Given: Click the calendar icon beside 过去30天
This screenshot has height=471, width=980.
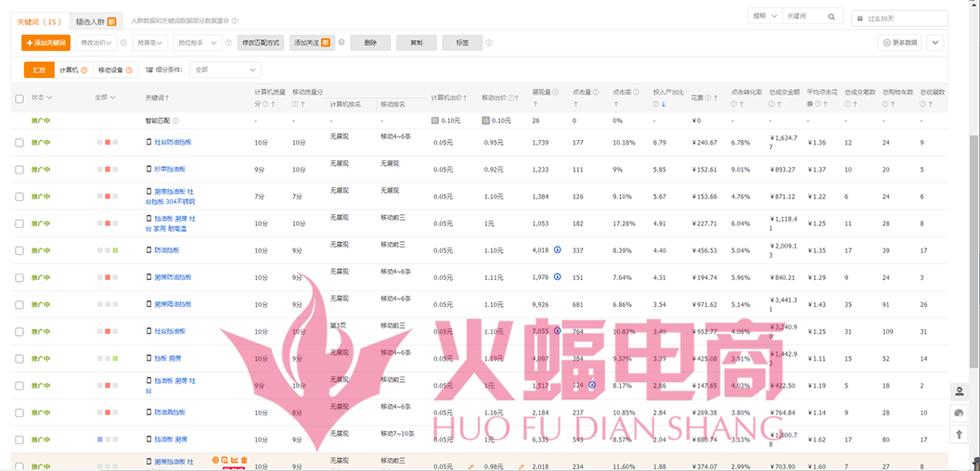Looking at the screenshot, I should [860, 19].
